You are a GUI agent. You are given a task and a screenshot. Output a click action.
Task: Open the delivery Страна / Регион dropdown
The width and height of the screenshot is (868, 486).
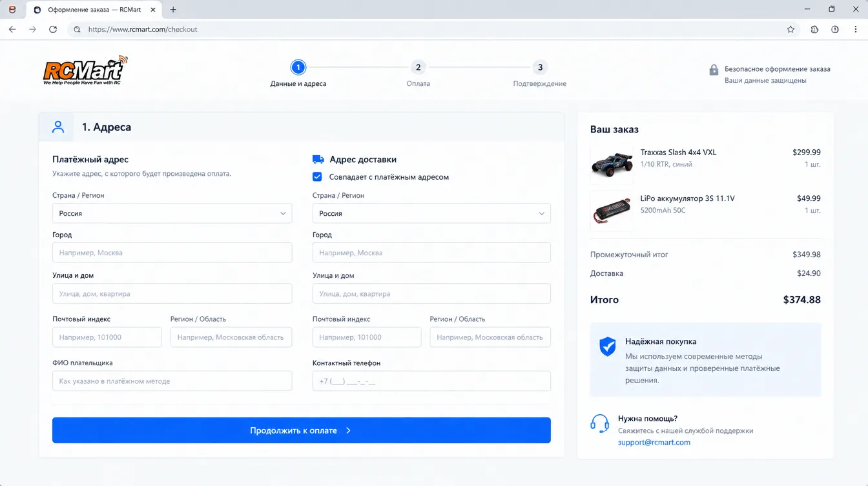click(x=431, y=213)
